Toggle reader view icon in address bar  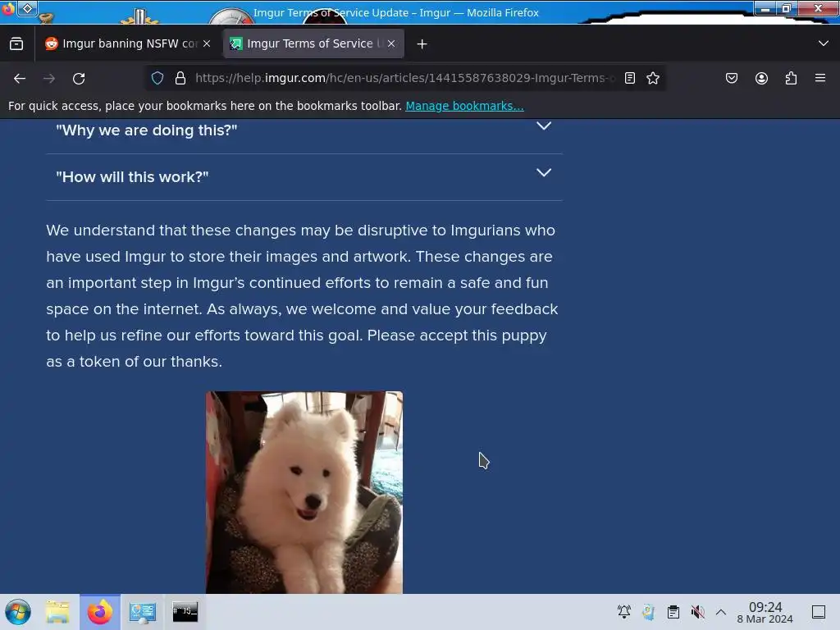pos(630,78)
